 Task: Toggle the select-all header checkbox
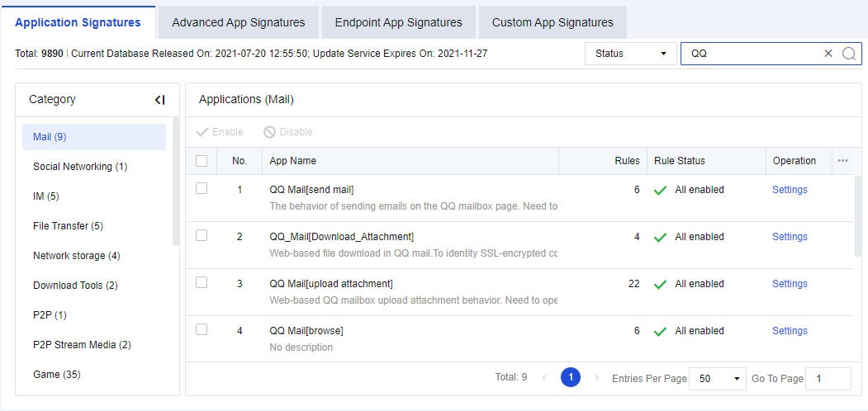202,161
